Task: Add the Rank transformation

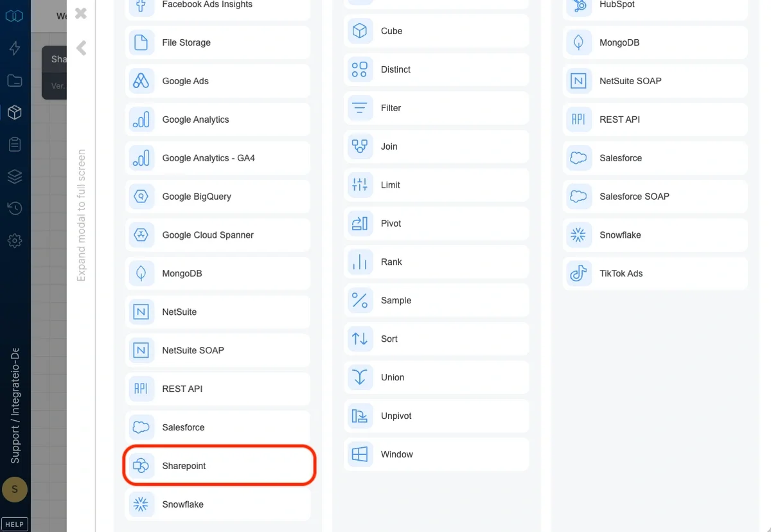Action: (x=436, y=262)
